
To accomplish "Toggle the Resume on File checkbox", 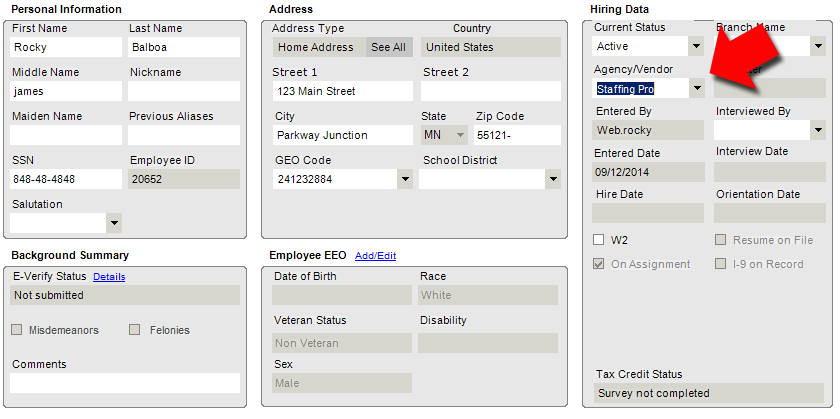I will coord(721,240).
